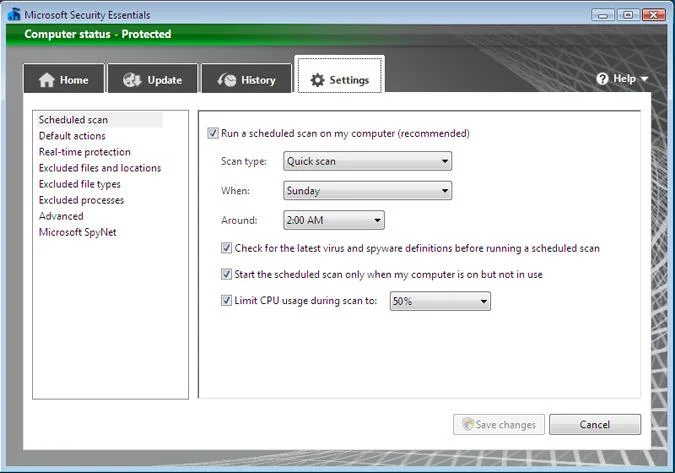Click the Cancel button
This screenshot has width=675, height=473.
595,425
